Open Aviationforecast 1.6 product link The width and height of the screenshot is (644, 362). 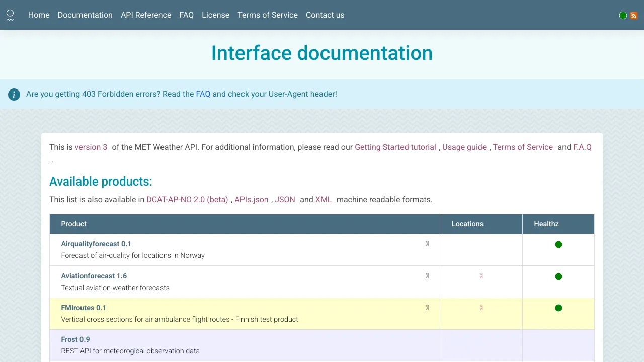point(94,276)
